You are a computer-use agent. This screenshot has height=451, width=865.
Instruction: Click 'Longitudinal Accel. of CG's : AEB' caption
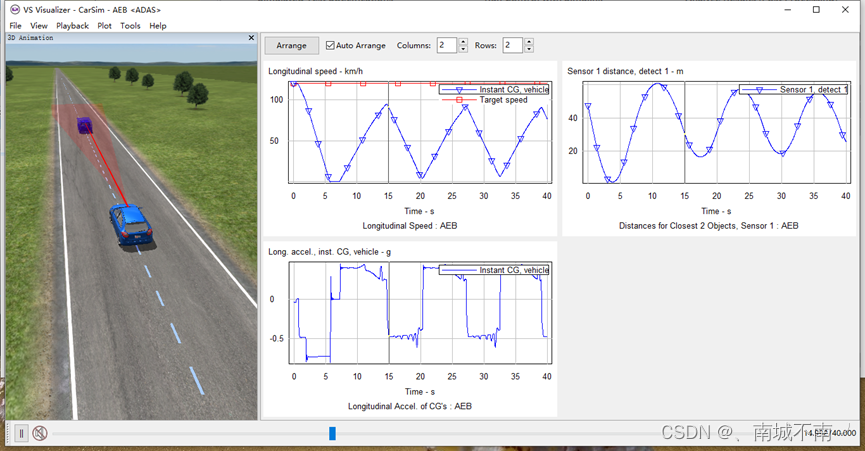point(409,406)
